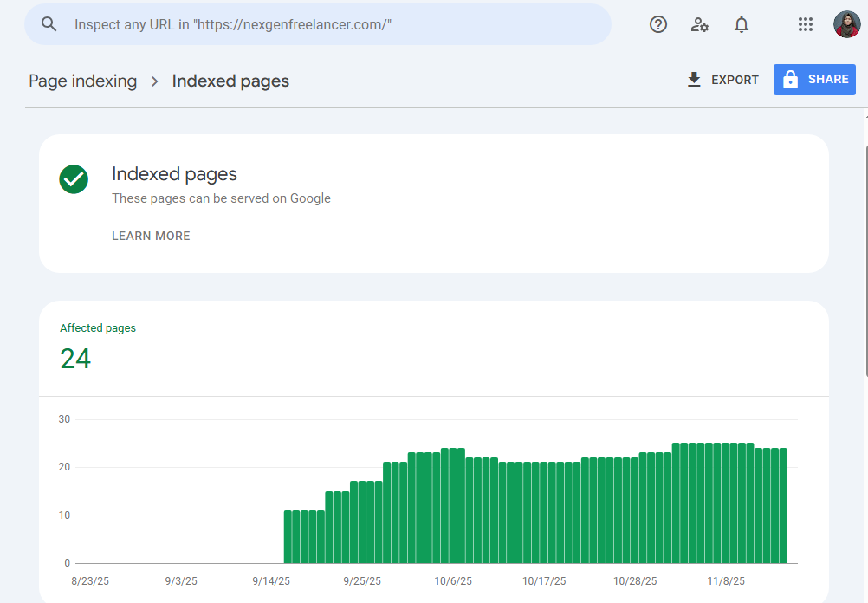Screen dimensions: 868x603
Task: Select the chart bar above 11/8/25
Action: (x=717, y=502)
